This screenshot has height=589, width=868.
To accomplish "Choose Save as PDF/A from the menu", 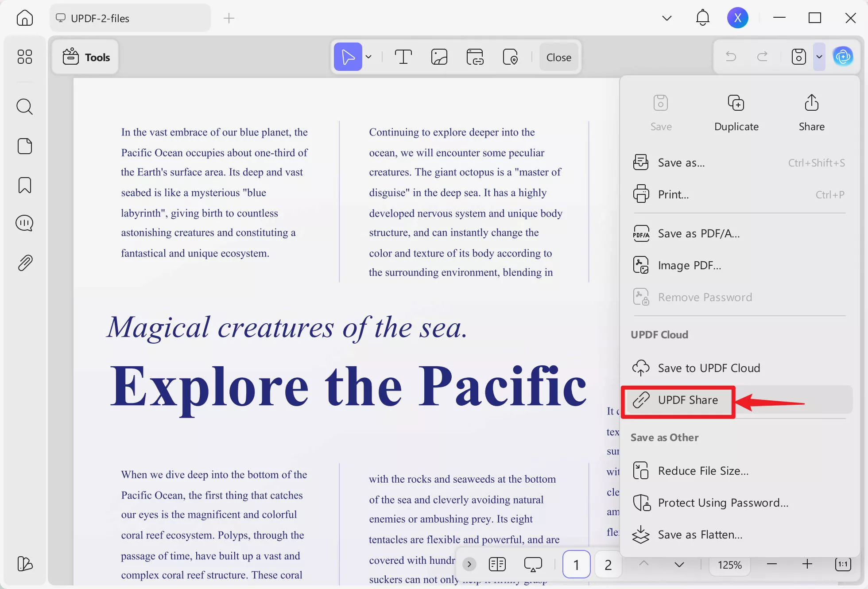I will 698,233.
